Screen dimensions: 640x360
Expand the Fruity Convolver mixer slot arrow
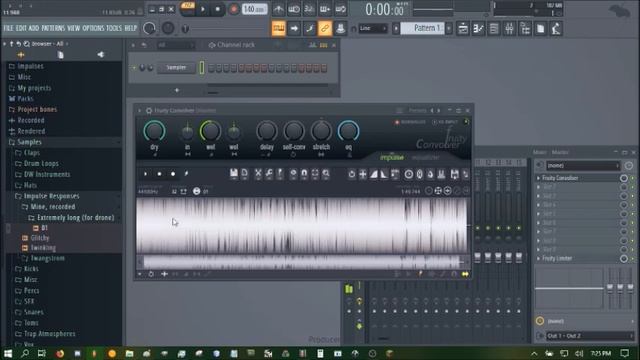pyautogui.click(x=538, y=178)
